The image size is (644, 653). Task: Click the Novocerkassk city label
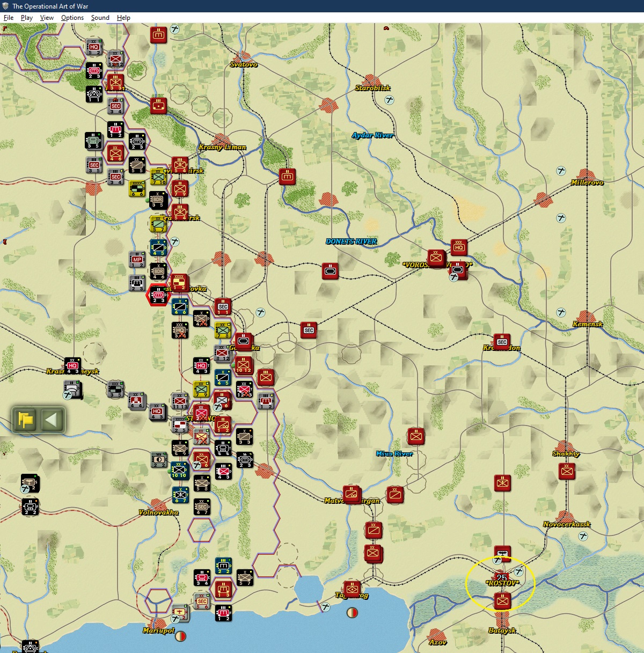[x=567, y=524]
